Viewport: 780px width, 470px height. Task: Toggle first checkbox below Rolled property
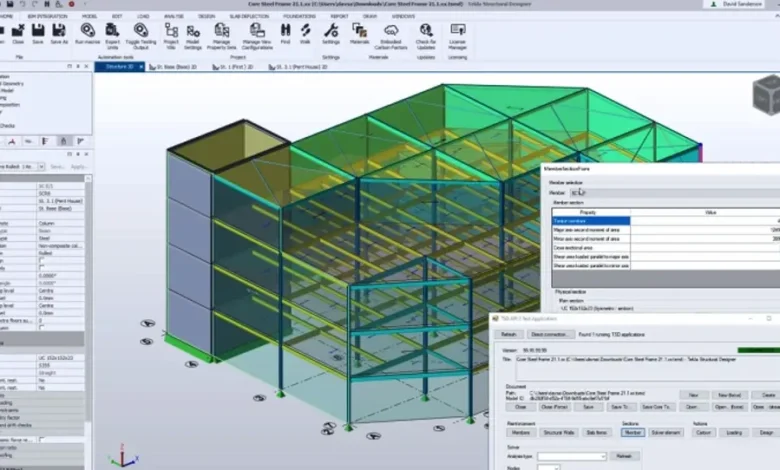coord(42,261)
